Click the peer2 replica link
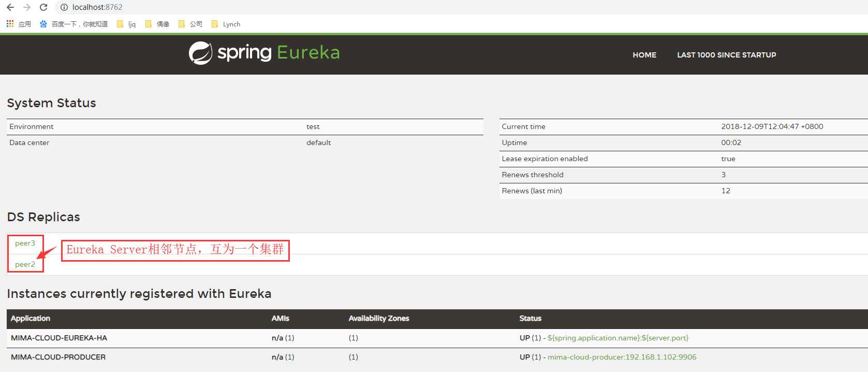Viewport: 868px width, 372px height. click(x=25, y=264)
